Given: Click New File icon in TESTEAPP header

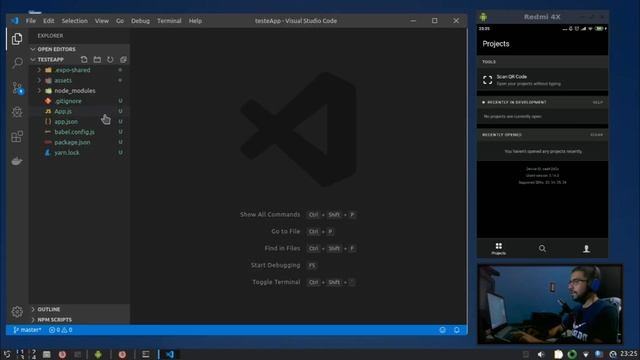Looking at the screenshot, I should click(x=84, y=60).
